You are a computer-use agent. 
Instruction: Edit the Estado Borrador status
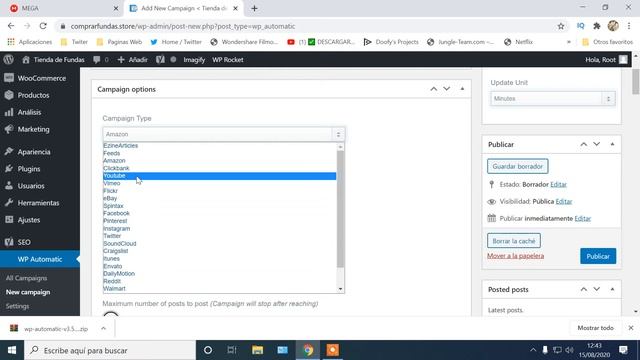[558, 184]
